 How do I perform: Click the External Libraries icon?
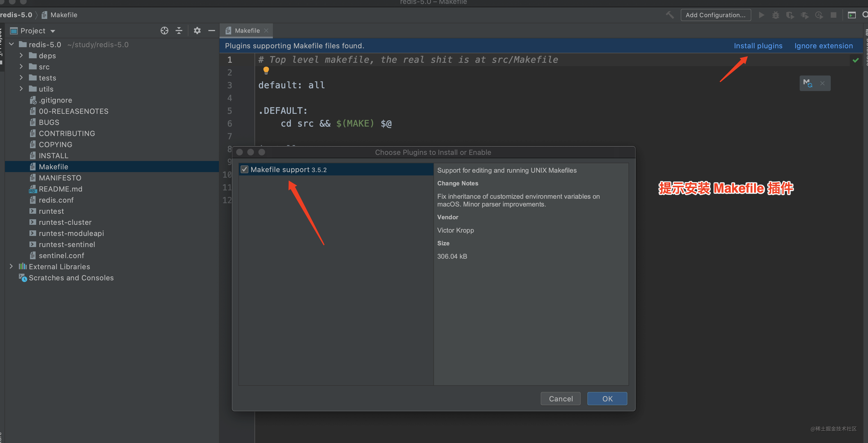(x=23, y=267)
